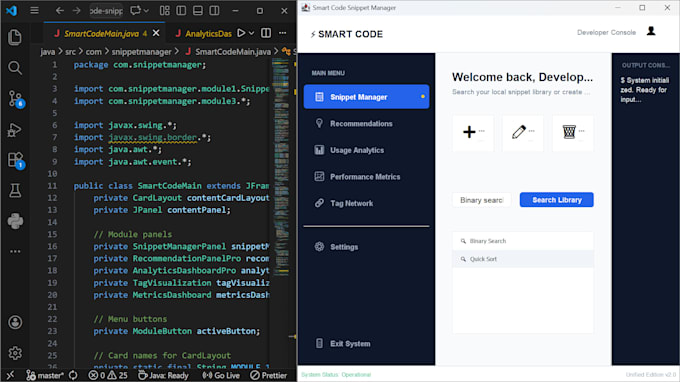Open Settings in Smart Code

(366, 247)
